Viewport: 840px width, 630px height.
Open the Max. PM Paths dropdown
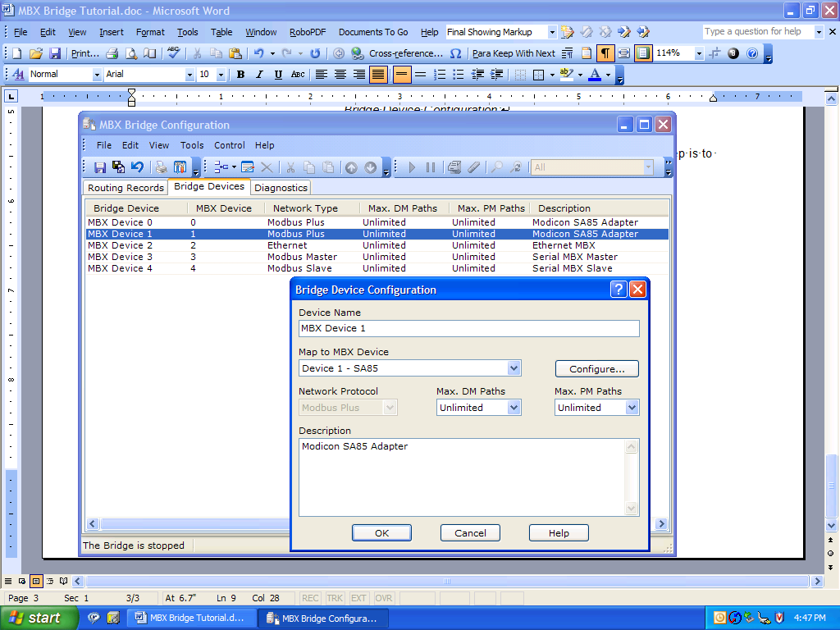632,408
